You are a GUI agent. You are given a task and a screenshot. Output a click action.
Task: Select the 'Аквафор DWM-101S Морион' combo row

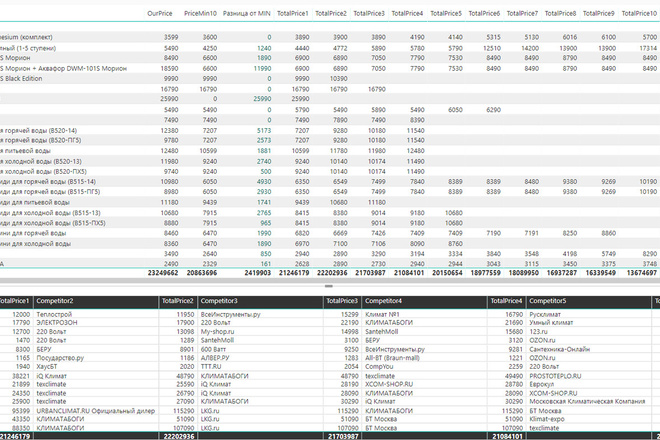(330, 68)
